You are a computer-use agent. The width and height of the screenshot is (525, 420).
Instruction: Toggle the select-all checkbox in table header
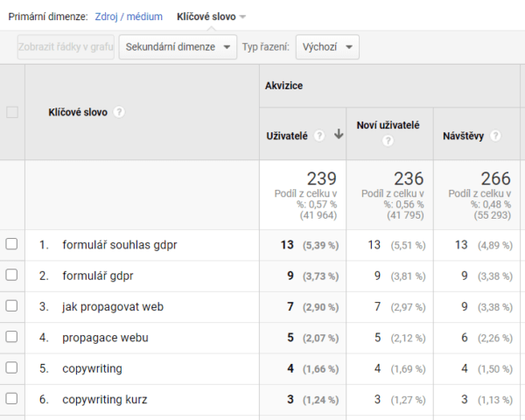[x=12, y=112]
